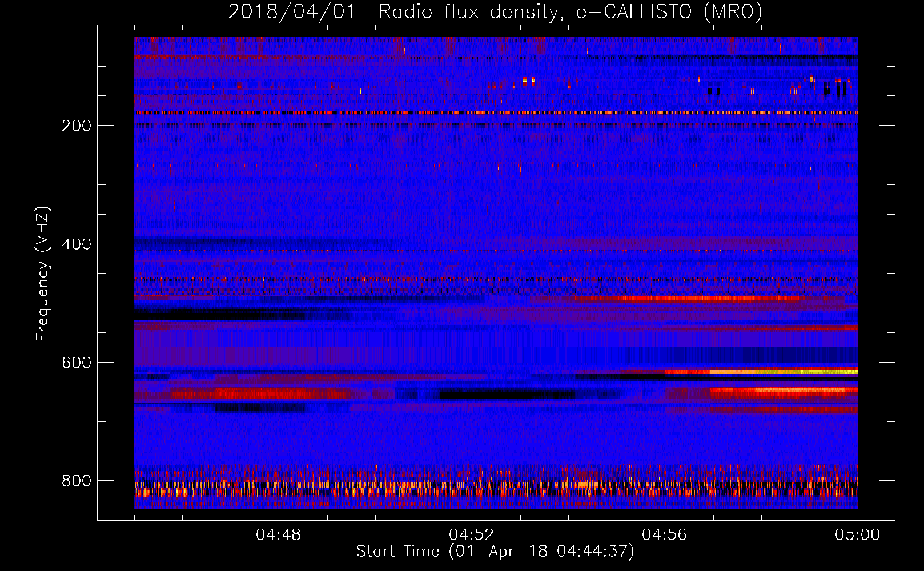Click the plot title "Radio flux density, e-CALLISTO (MRO)"
This screenshot has height=571, width=924.
click(571, 12)
